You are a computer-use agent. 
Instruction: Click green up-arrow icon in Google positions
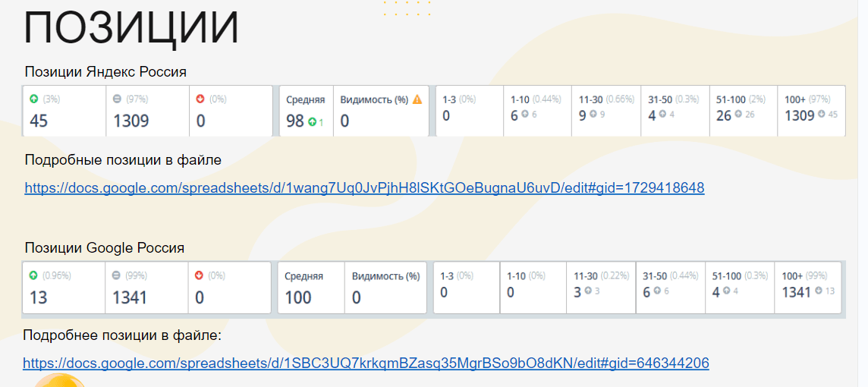[33, 275]
